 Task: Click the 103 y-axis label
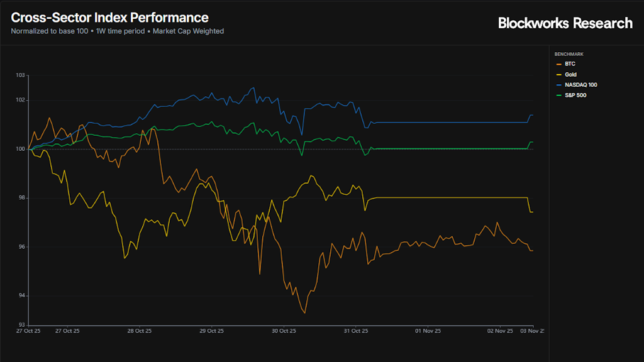click(x=20, y=75)
